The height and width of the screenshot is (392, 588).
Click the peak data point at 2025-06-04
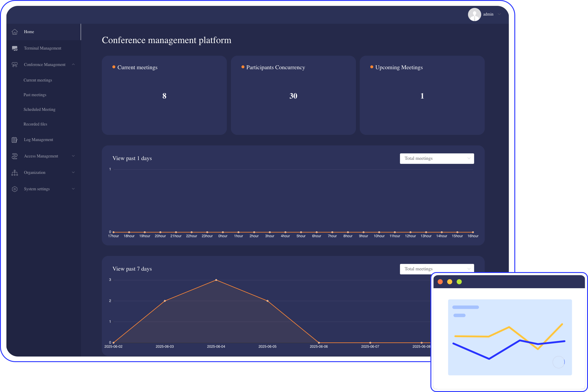click(216, 280)
